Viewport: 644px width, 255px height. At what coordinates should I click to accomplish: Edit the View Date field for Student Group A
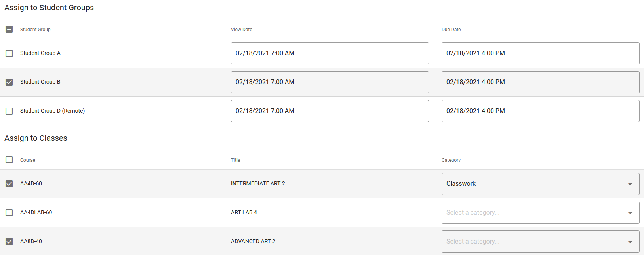(330, 53)
